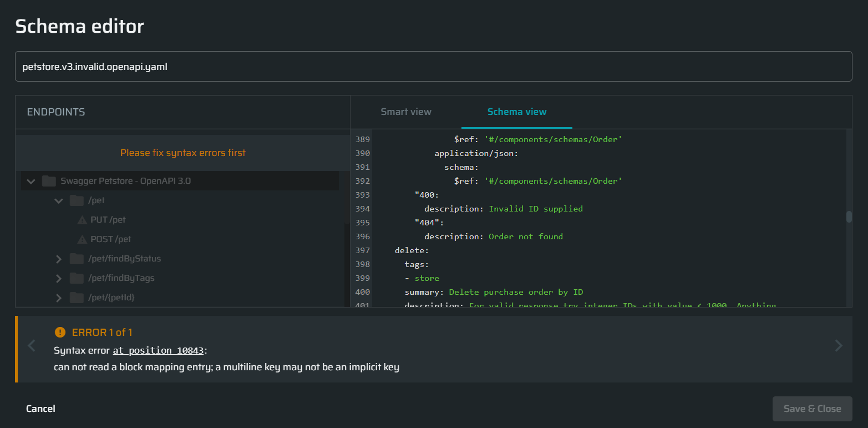Expand the /pet/findByStatus chevron
Image resolution: width=868 pixels, height=428 pixels.
pos(59,259)
